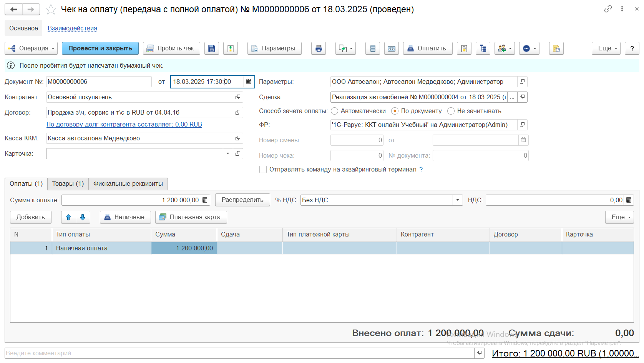Image resolution: width=644 pixels, height=363 pixels.
Task: Open help with the question mark button
Action: tap(632, 48)
